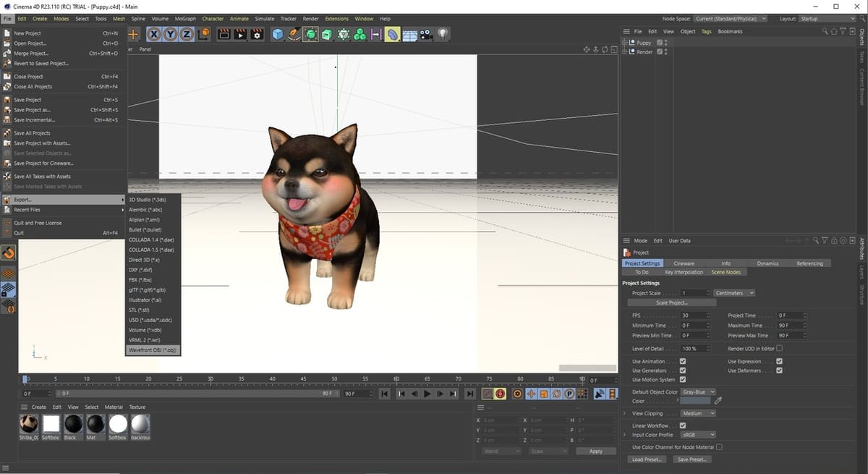Enable Render LOD in Editor
The width and height of the screenshot is (868, 474).
[779, 348]
